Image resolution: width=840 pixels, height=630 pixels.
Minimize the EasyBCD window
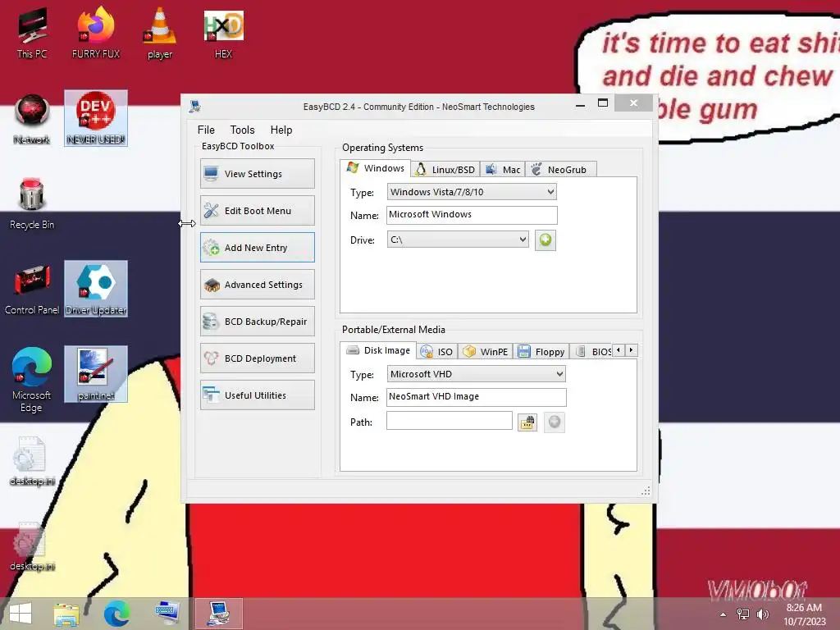point(580,104)
